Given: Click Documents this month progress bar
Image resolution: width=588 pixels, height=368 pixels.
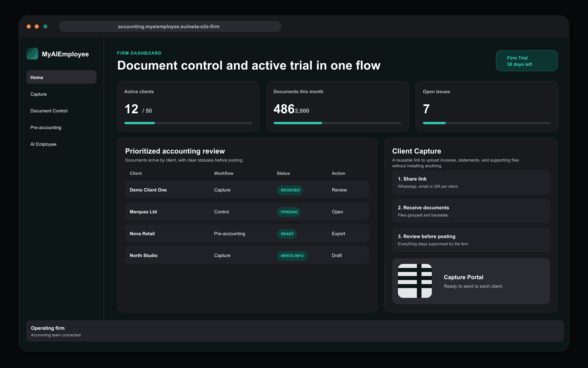Looking at the screenshot, I should 337,123.
